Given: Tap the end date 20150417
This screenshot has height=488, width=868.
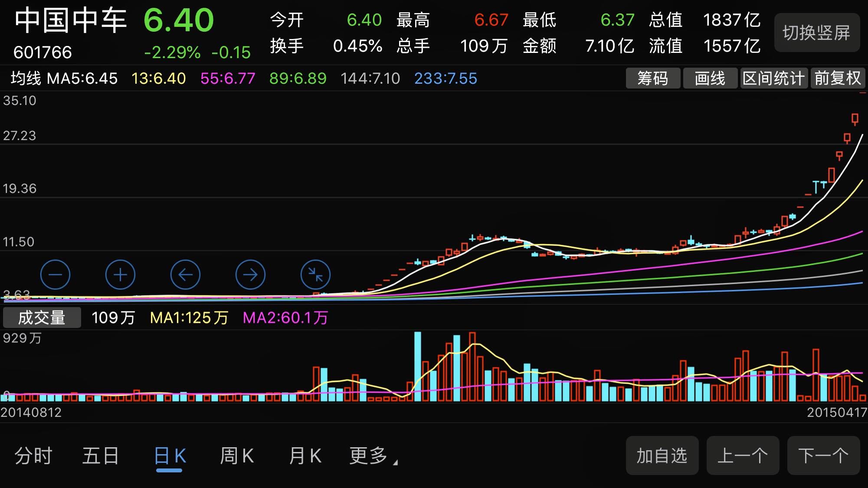Looking at the screenshot, I should tap(837, 412).
